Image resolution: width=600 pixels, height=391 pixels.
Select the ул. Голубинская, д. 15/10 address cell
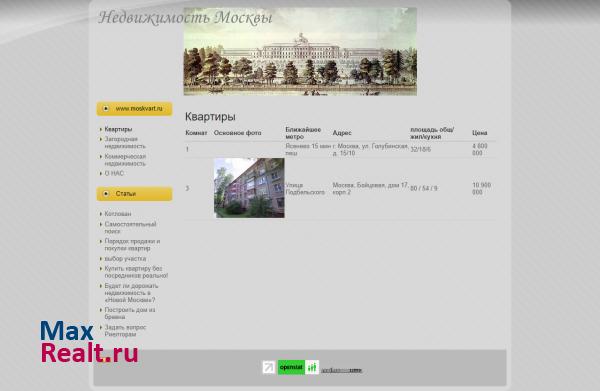click(370, 150)
